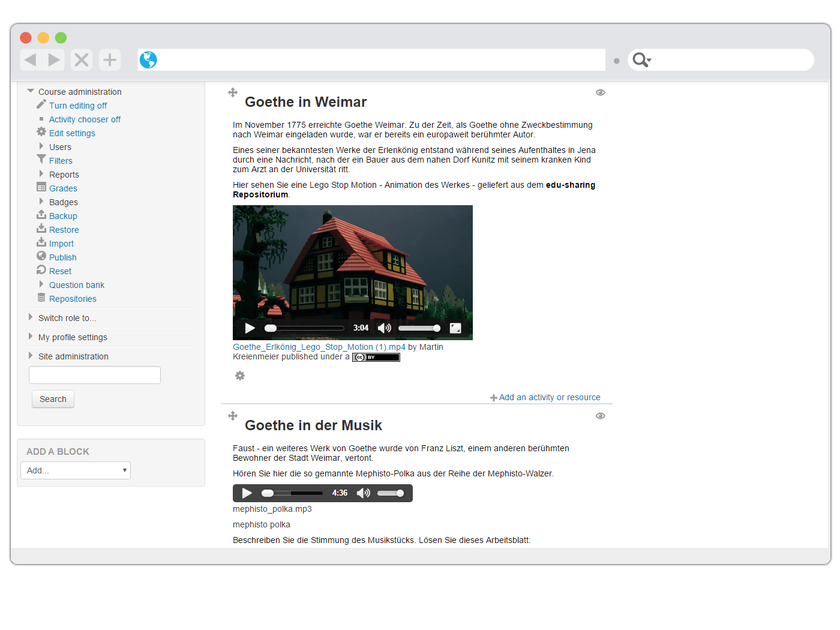Mute the video player speaker icon
This screenshot has width=840, height=630.
click(384, 328)
